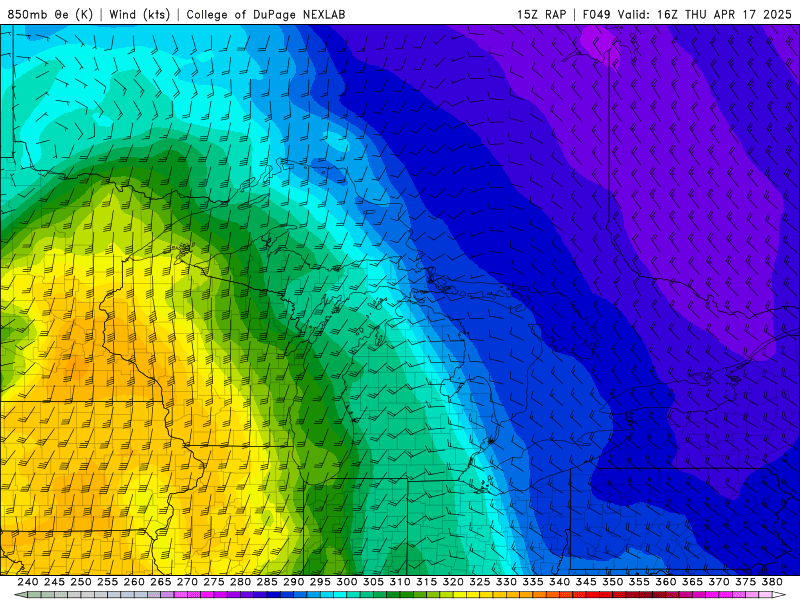800x600 pixels.
Task: Click the 'F049' forecast hour text
Action: [596, 14]
